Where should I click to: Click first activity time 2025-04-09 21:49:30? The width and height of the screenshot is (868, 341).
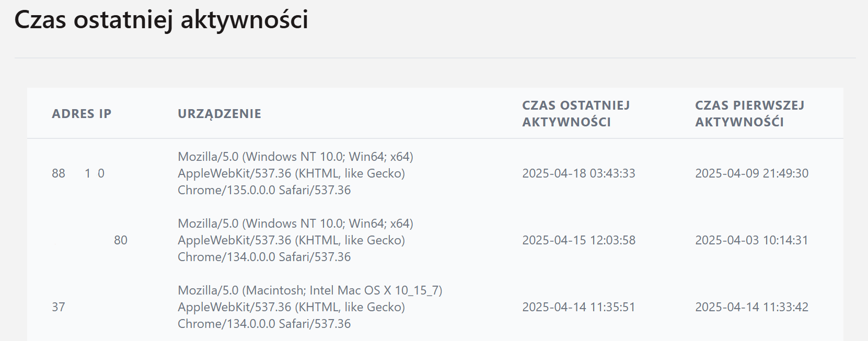pyautogui.click(x=751, y=173)
